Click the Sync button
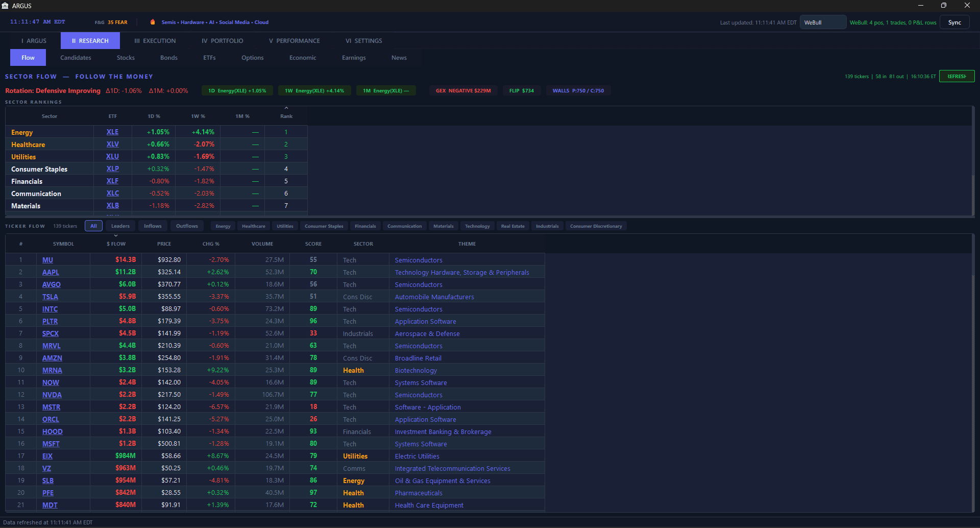This screenshot has height=528, width=980. coord(954,22)
